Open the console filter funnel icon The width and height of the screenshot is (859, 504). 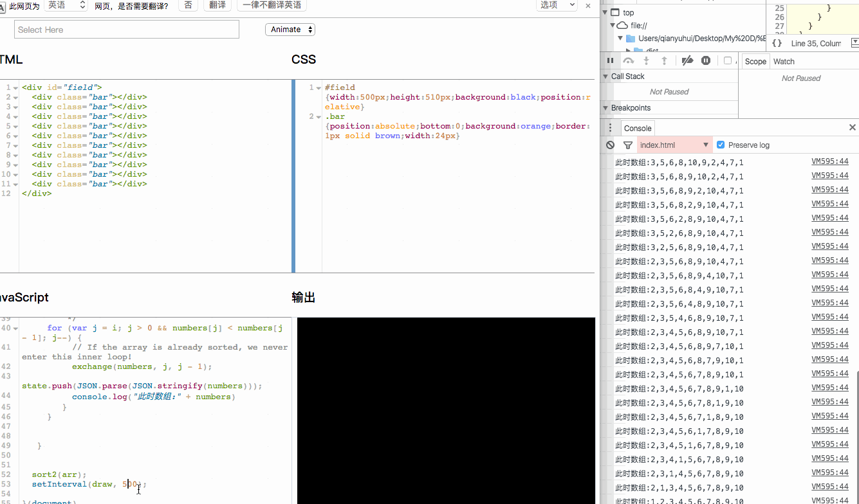coord(628,145)
